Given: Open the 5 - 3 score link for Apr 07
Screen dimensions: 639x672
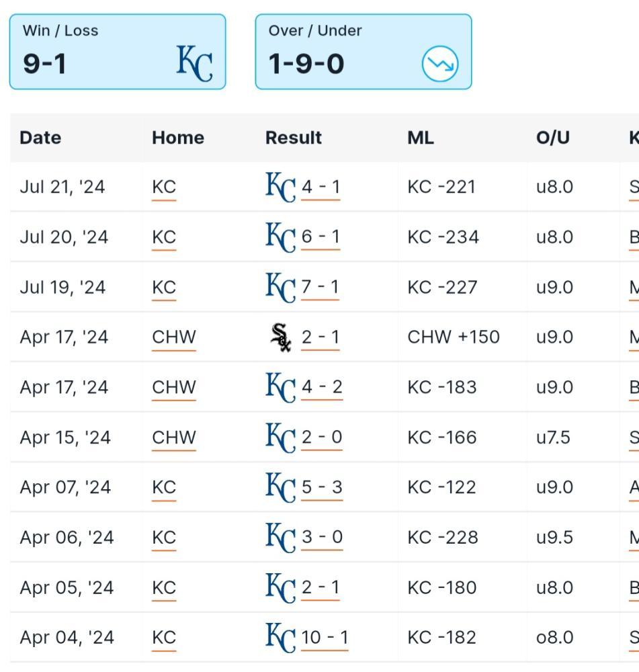Looking at the screenshot, I should pyautogui.click(x=322, y=487).
